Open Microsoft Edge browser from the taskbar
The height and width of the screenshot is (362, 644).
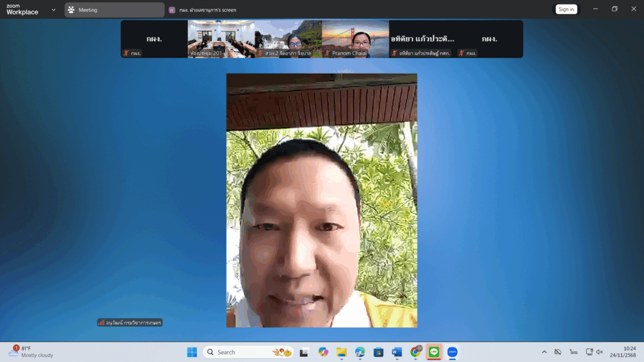tap(360, 352)
